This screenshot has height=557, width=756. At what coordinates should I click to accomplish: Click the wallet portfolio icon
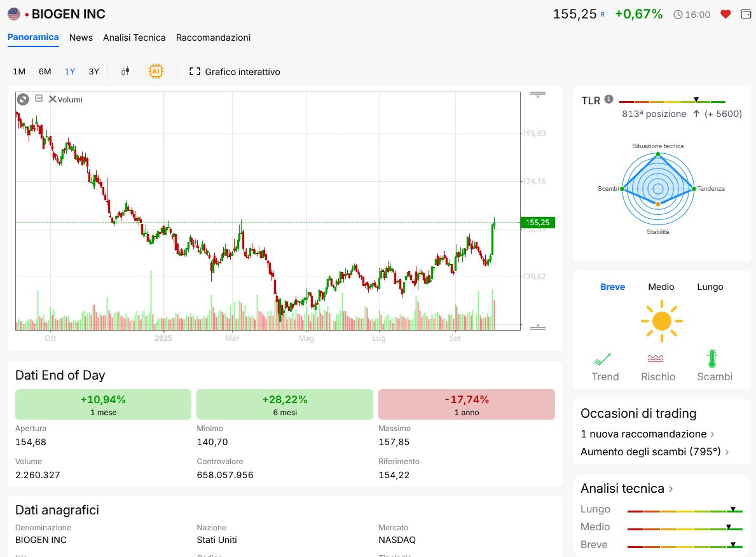coord(746,14)
